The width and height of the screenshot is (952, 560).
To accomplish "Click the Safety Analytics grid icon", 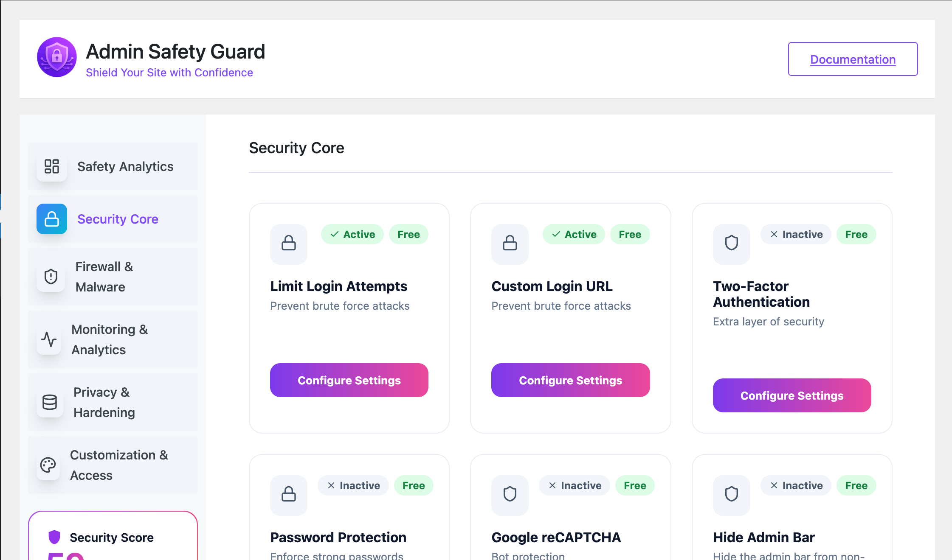I will click(x=52, y=166).
